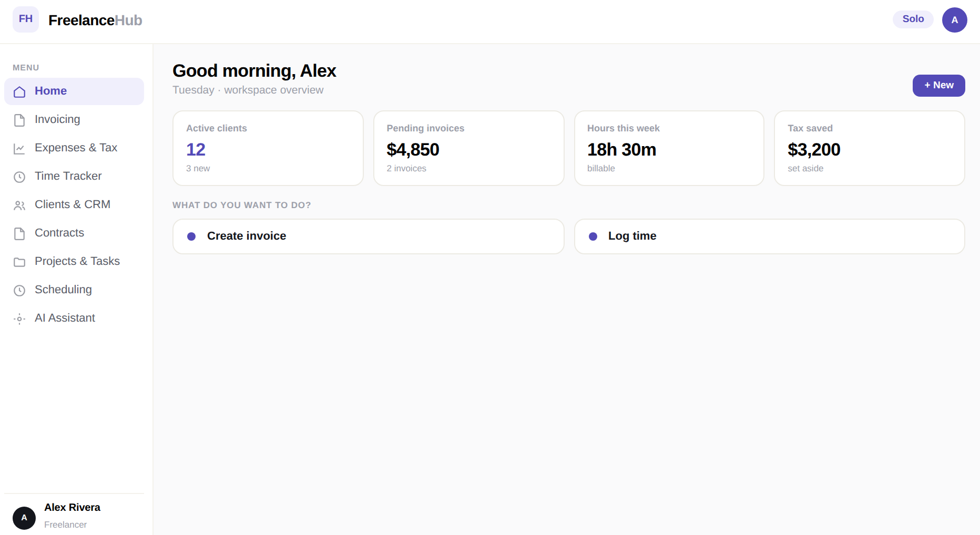The width and height of the screenshot is (980, 535).
Task: Click the Time Tracker clock icon
Action: (19, 177)
